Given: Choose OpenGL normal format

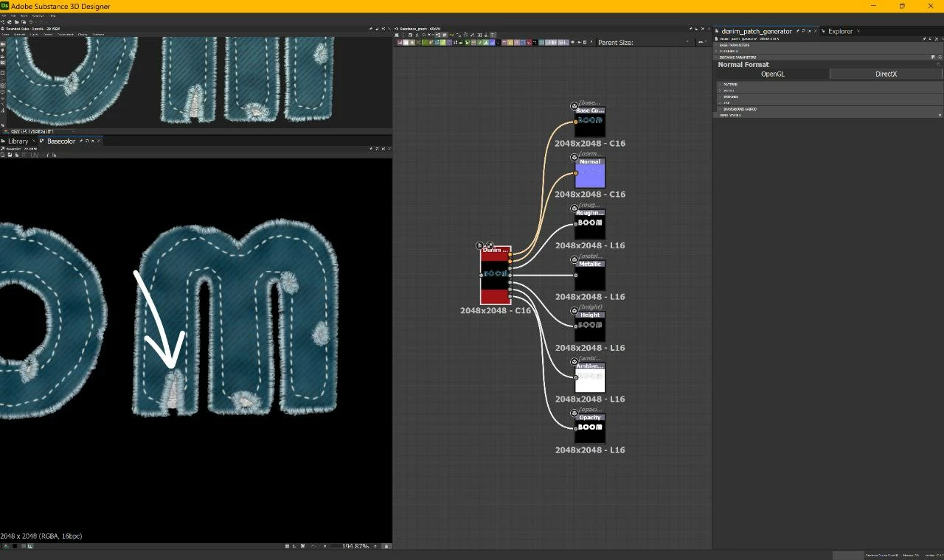Looking at the screenshot, I should pyautogui.click(x=773, y=74).
